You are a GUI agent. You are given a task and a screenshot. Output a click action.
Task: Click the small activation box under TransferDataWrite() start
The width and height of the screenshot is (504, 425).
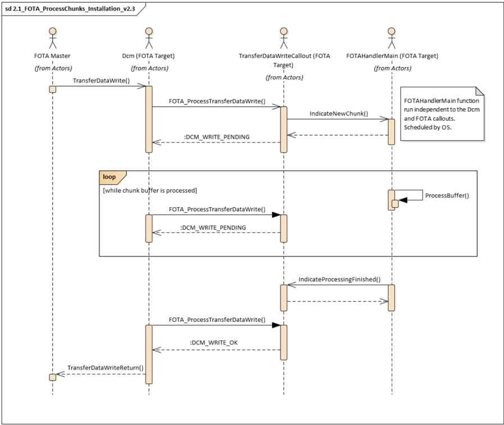[x=52, y=89]
